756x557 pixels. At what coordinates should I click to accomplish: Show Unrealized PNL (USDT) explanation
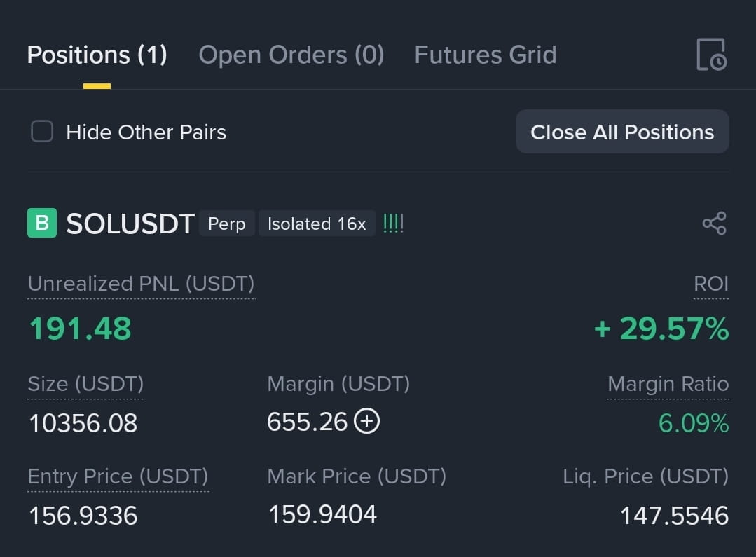(141, 284)
